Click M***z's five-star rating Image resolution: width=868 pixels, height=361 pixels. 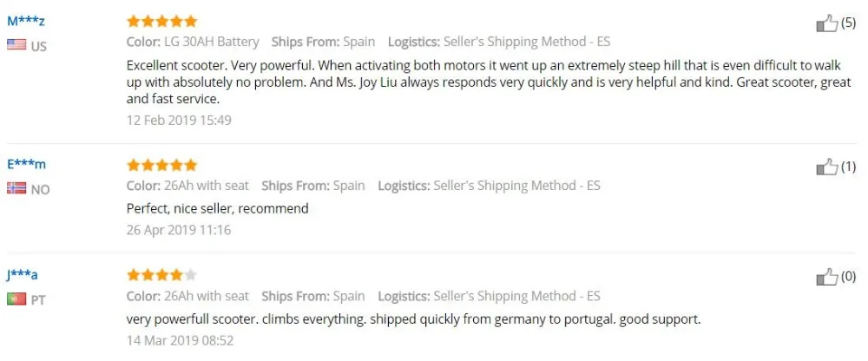click(161, 22)
